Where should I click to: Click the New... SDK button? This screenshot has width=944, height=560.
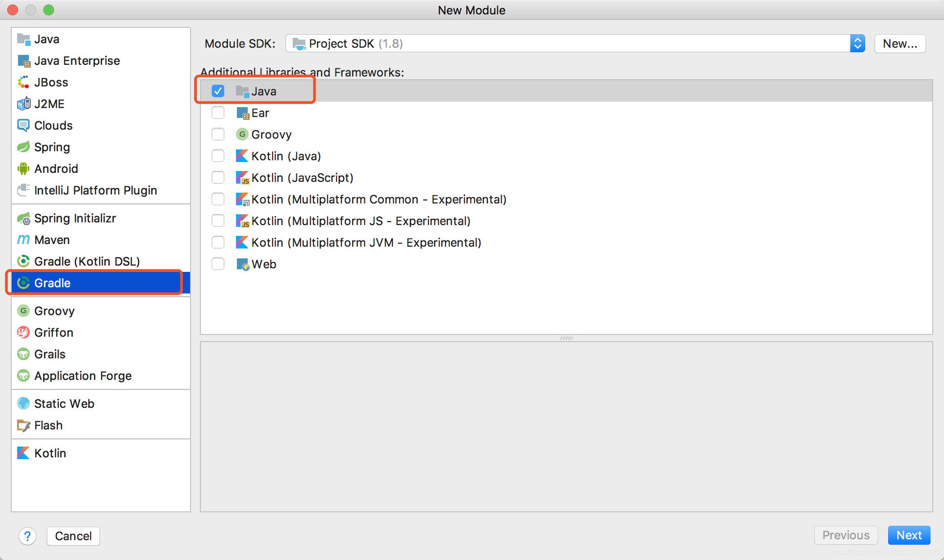[x=900, y=44]
